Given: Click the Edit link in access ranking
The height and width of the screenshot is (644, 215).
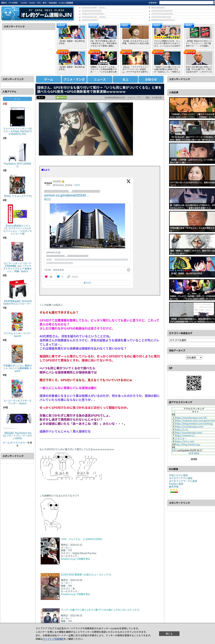Looking at the screenshot, I should tap(174, 450).
